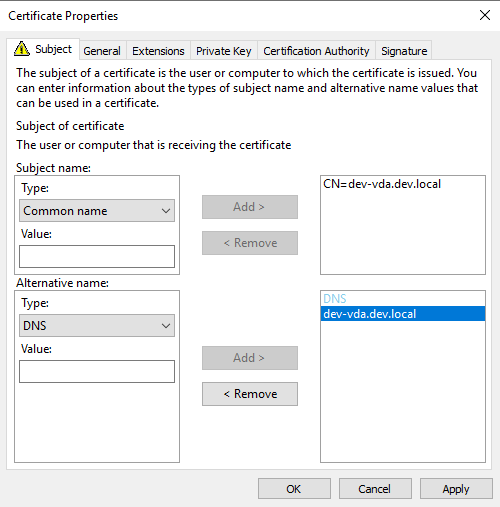
Task: Select the Certification Authority tab
Action: pyautogui.click(x=316, y=51)
